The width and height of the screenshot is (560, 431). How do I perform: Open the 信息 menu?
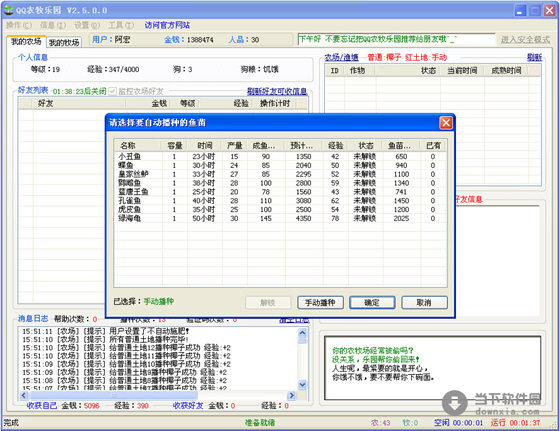53,25
